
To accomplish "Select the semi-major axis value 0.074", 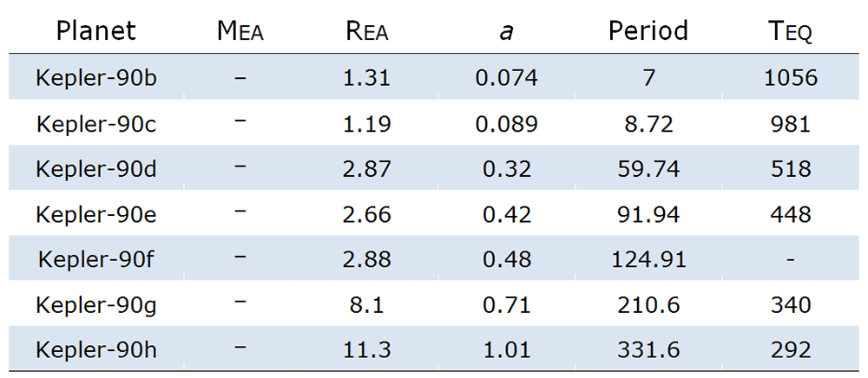I will pyautogui.click(x=506, y=78).
